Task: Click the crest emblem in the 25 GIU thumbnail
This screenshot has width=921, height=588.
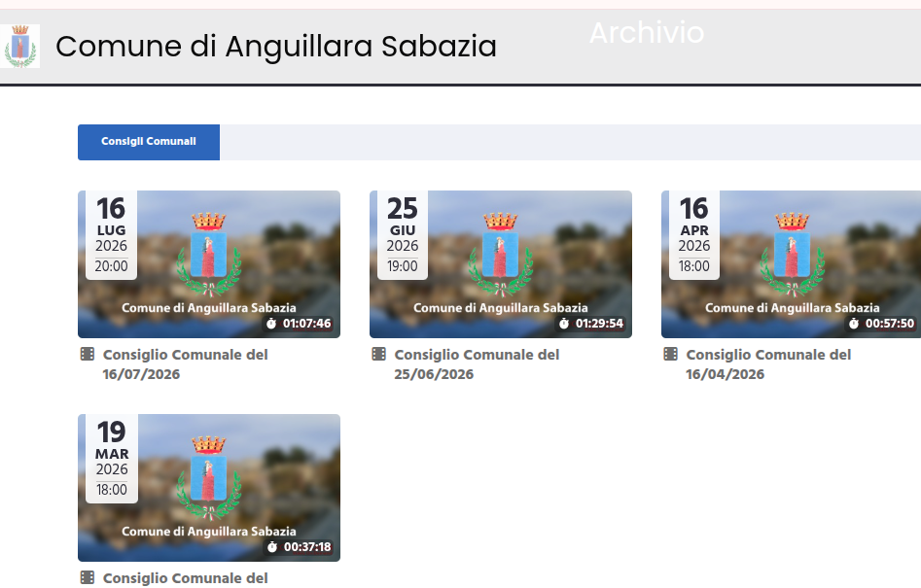Action: (x=501, y=254)
